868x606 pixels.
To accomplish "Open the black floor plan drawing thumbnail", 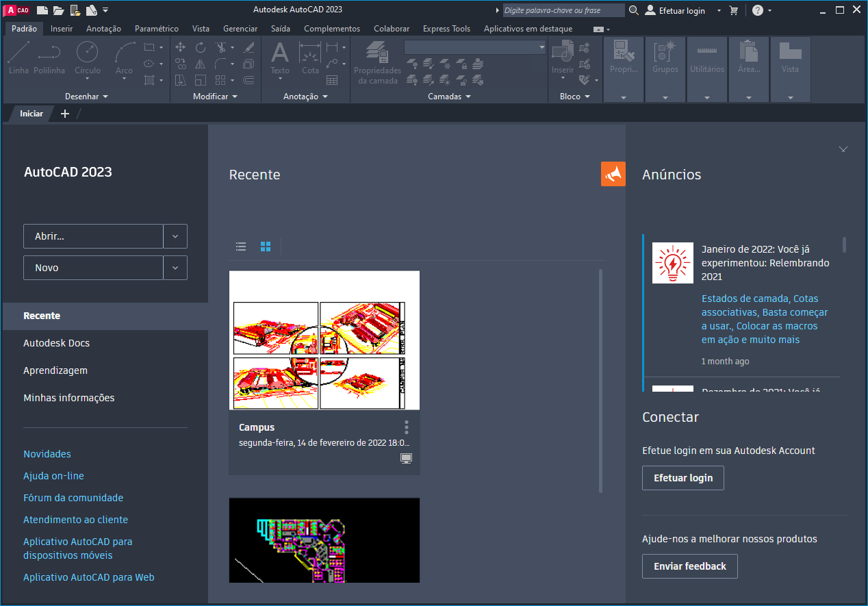I will pos(324,540).
